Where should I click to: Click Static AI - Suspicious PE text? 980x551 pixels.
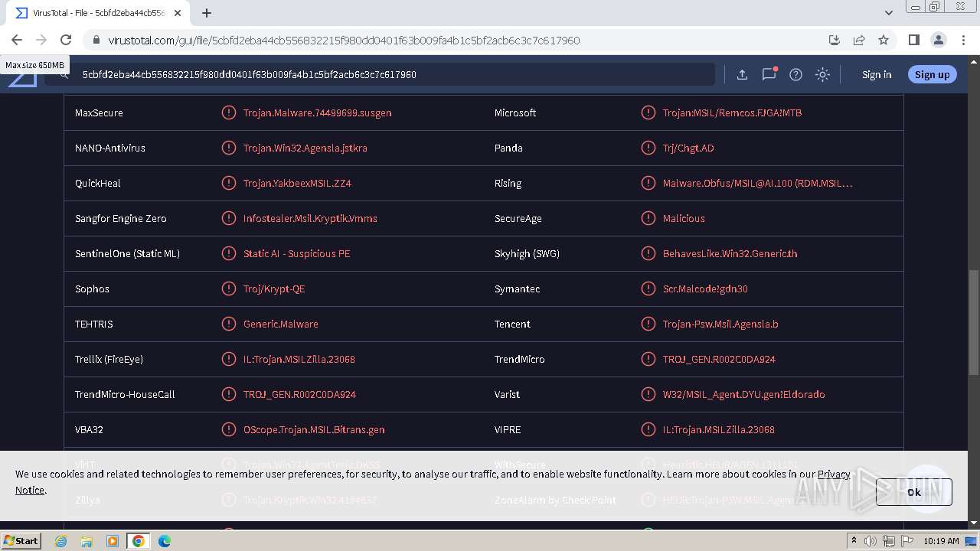(296, 253)
